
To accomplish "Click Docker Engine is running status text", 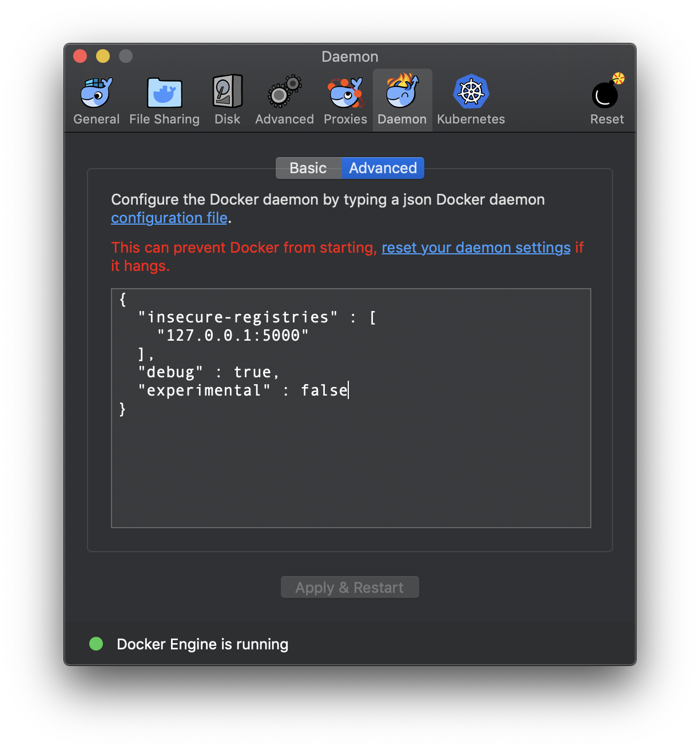I will click(202, 644).
